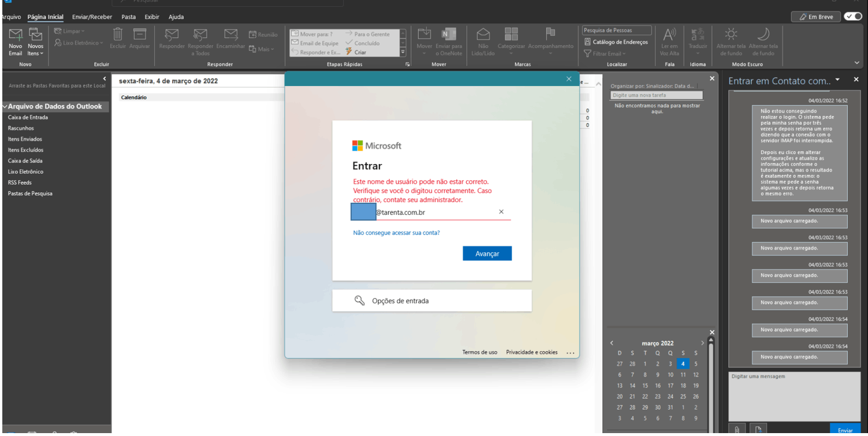Select the Criar quick step

point(356,52)
